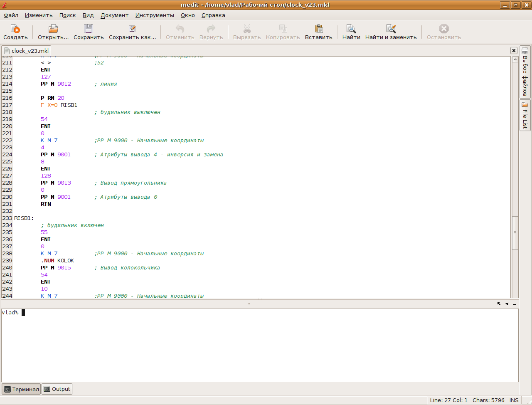Open the Документ menu

coord(114,15)
